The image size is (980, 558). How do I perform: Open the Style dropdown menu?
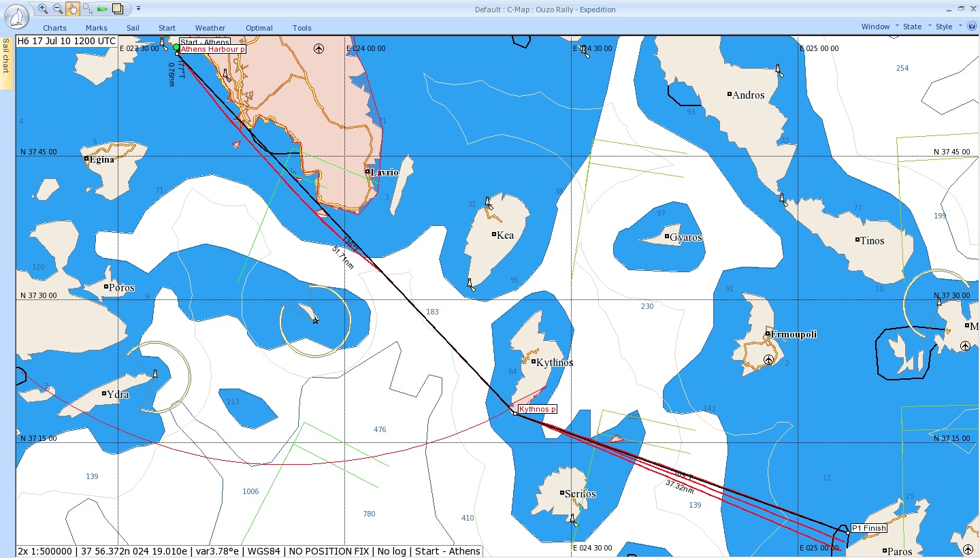947,27
